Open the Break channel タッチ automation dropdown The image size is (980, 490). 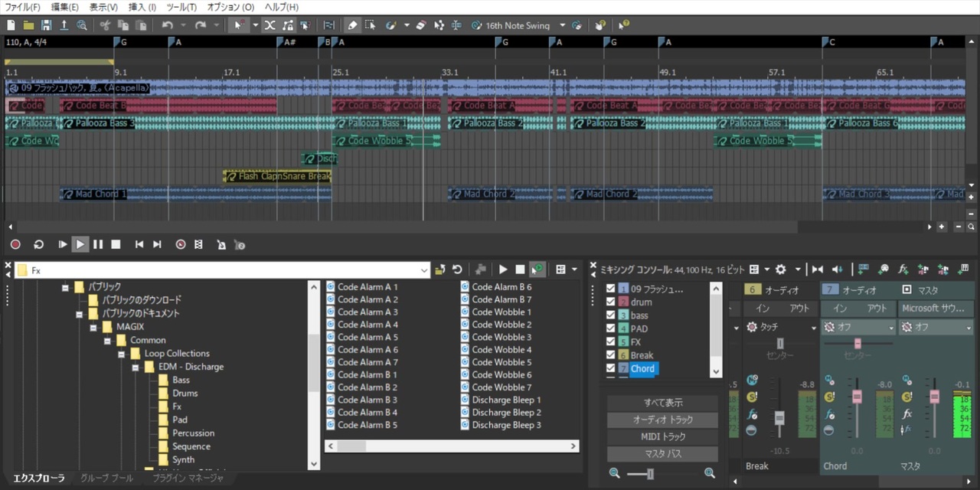tap(780, 327)
